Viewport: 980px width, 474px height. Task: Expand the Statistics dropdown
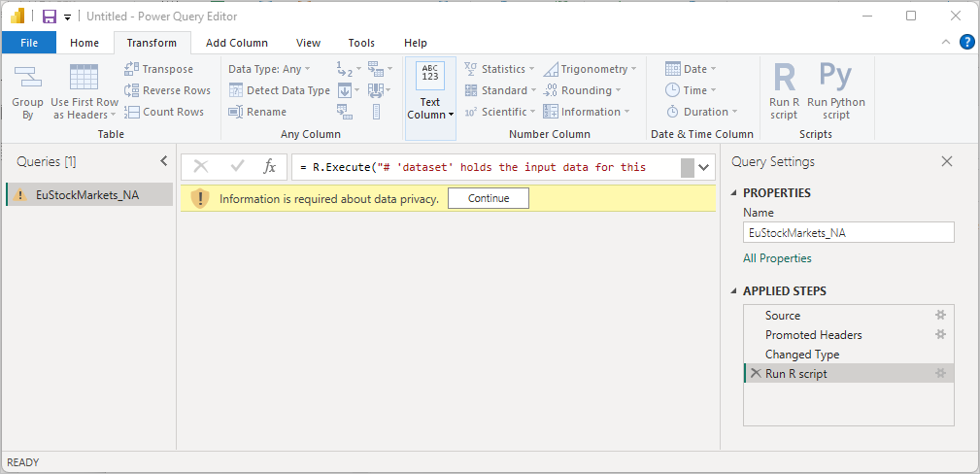tap(499, 69)
